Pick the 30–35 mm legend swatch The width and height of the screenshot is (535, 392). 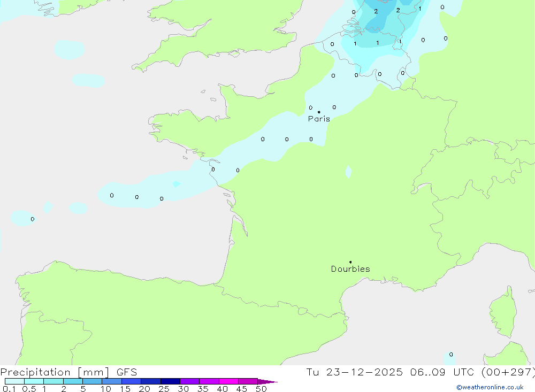tap(190, 381)
